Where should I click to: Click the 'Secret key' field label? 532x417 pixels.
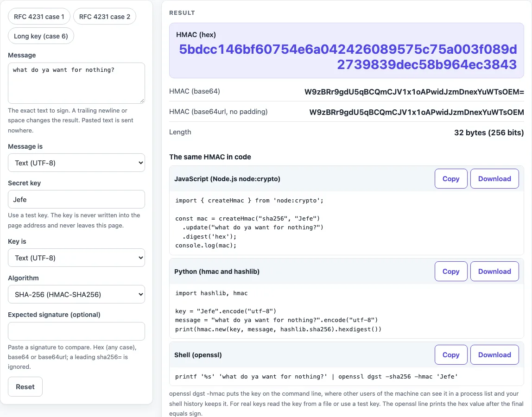tap(25, 183)
